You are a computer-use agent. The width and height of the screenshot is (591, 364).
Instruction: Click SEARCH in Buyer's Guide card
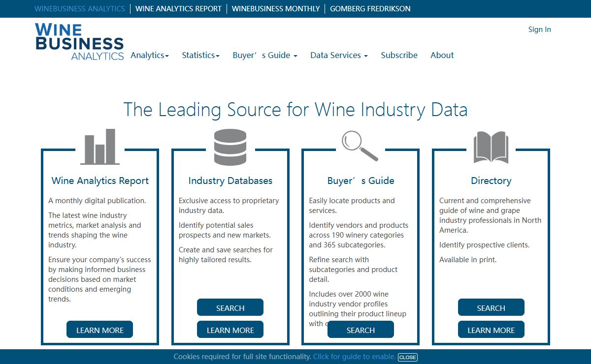tap(361, 330)
